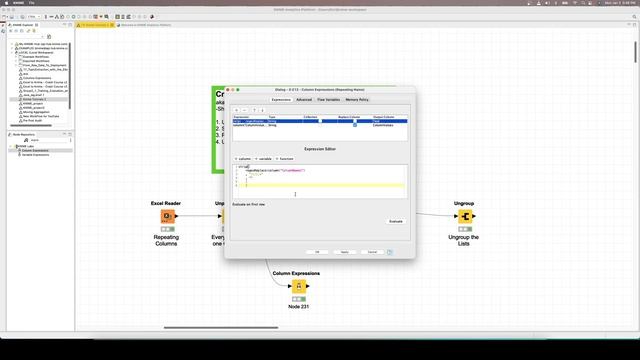Open the Flow Variables tab
The image size is (640, 360).
click(x=329, y=100)
